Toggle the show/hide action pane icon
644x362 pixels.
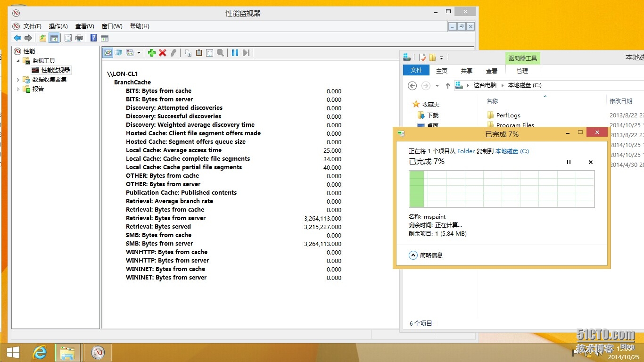tap(105, 38)
